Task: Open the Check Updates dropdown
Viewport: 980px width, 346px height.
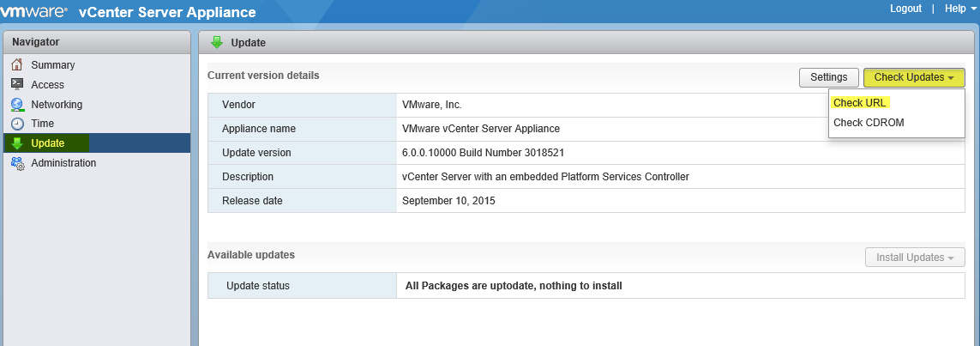Action: click(914, 77)
